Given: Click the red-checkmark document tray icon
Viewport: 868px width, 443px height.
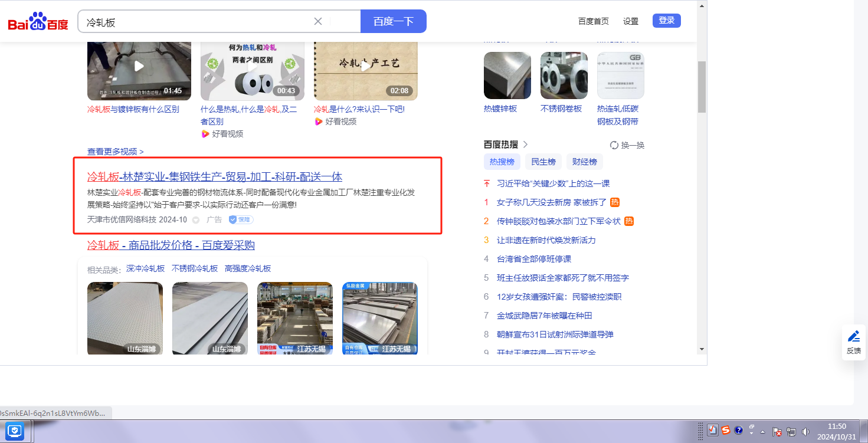Looking at the screenshot, I should (712, 431).
